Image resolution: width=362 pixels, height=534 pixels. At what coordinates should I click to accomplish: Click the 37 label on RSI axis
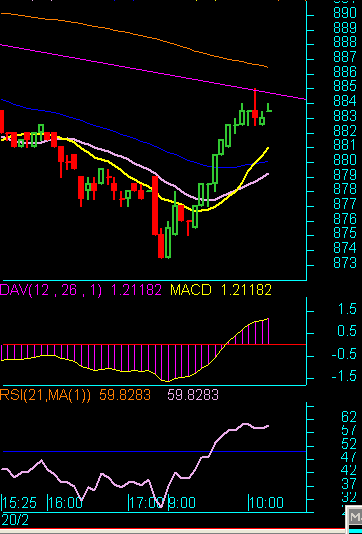[349, 485]
